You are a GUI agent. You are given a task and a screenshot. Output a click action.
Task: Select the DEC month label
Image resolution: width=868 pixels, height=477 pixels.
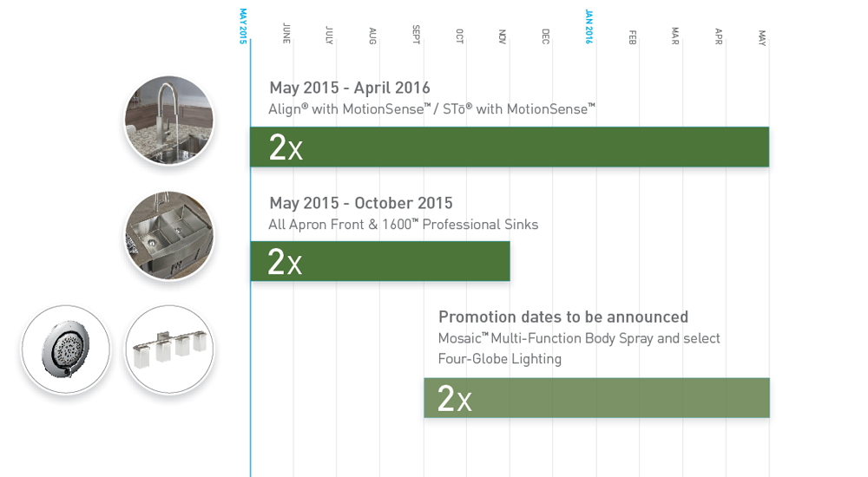[545, 36]
